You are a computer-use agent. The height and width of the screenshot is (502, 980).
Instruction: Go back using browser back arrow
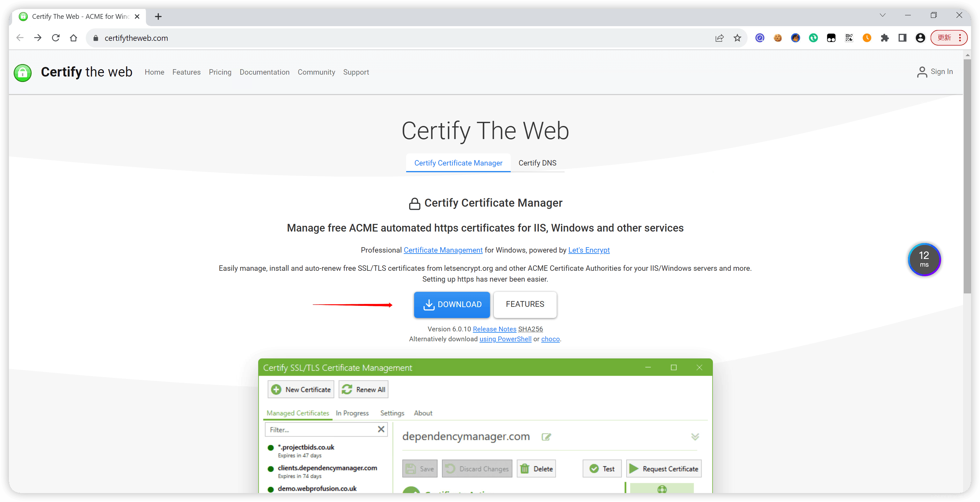tap(20, 38)
